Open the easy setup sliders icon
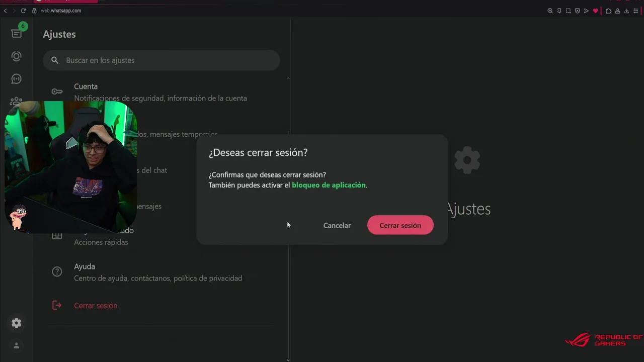Image resolution: width=644 pixels, height=362 pixels. [636, 11]
